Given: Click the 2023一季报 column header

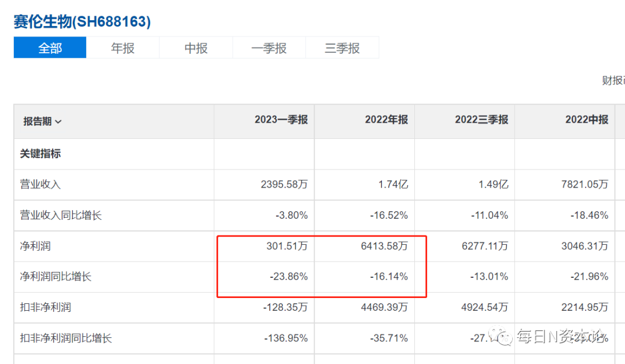Looking at the screenshot, I should point(281,120).
